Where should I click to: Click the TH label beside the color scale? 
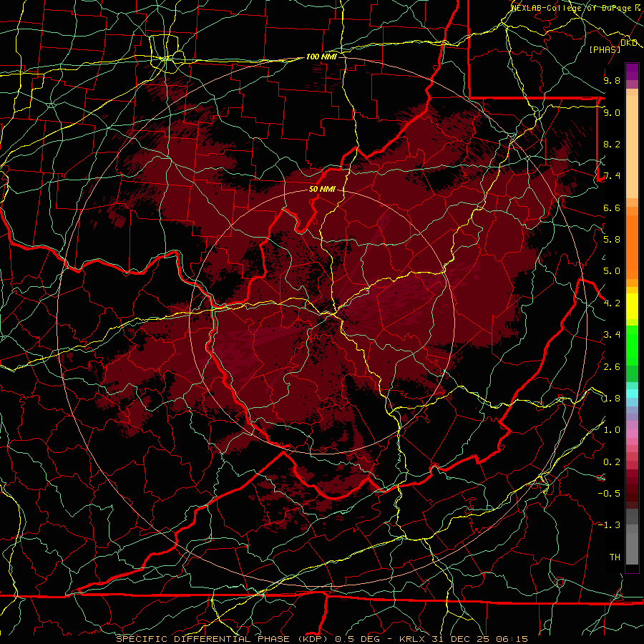pos(615,557)
